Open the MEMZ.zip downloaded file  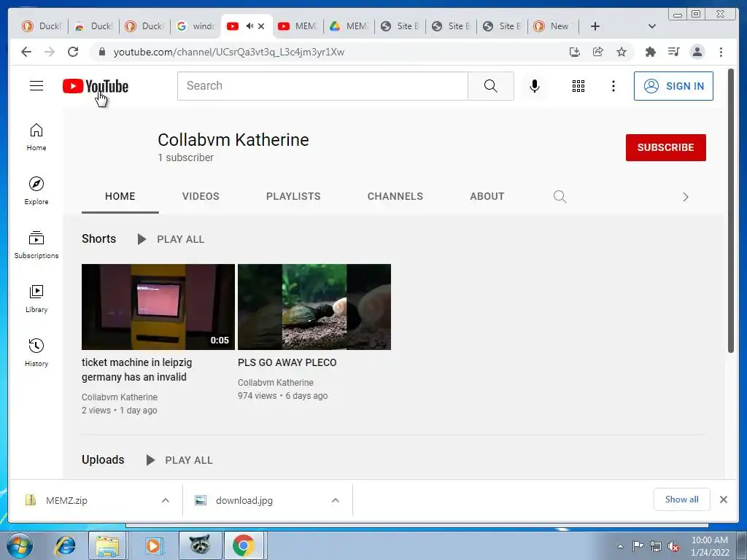click(x=66, y=500)
